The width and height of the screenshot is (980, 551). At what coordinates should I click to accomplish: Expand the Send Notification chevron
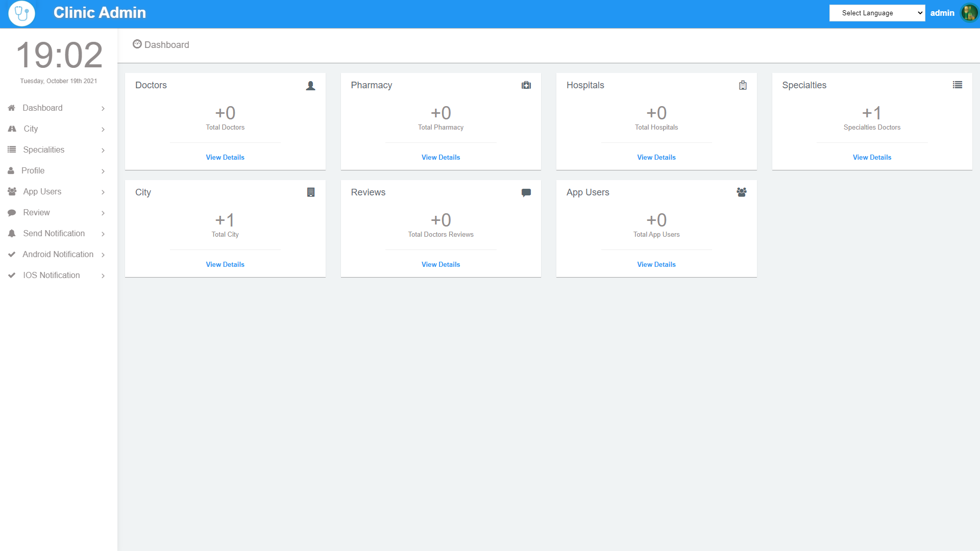point(103,234)
